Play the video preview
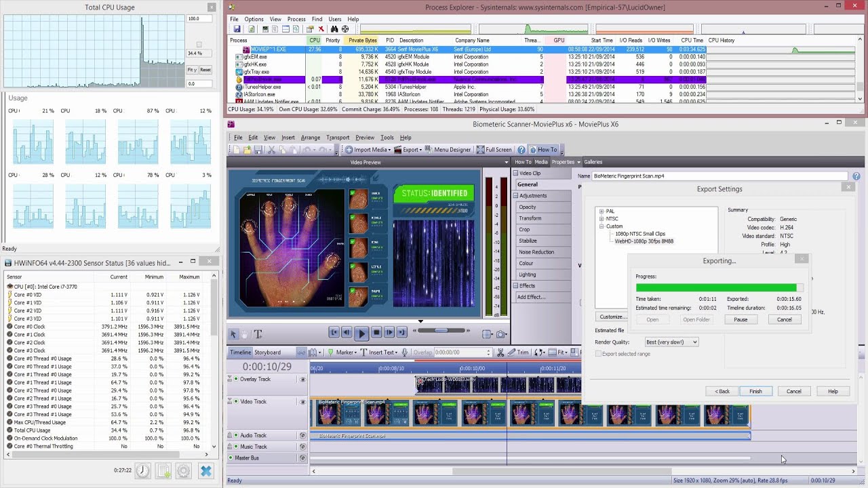 point(361,333)
